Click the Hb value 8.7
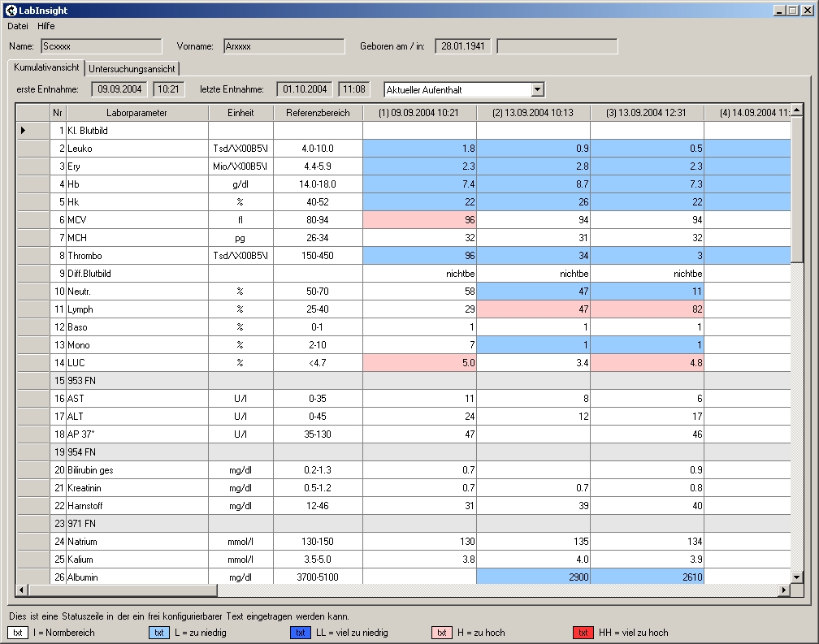 (x=533, y=184)
